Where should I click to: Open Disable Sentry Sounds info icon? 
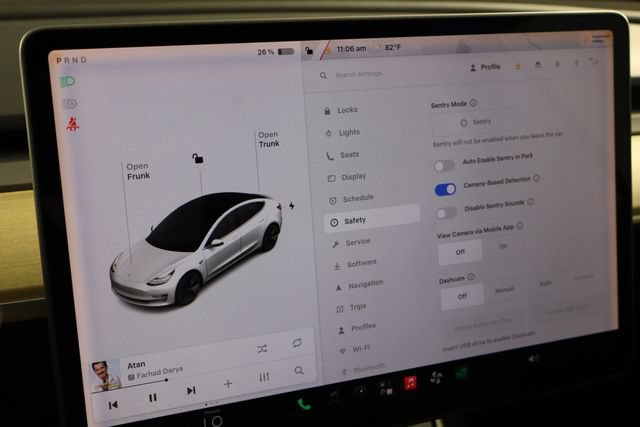pyautogui.click(x=531, y=202)
